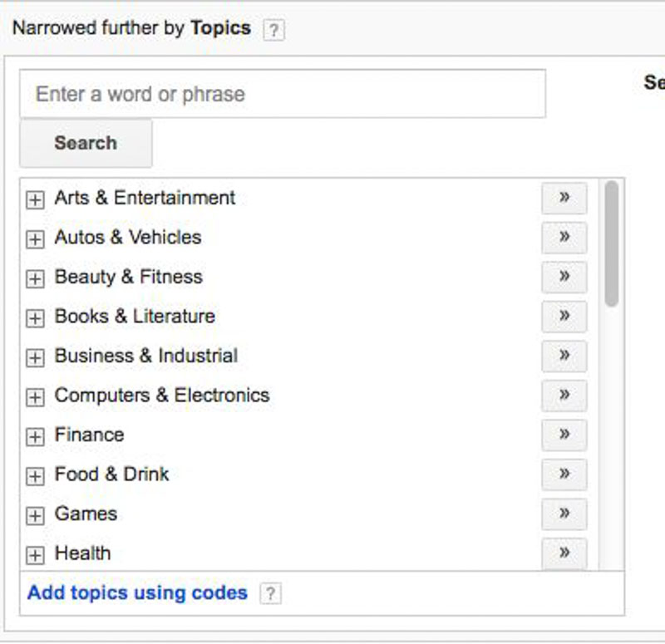Add Computers & Electronics via arrow button
The height and width of the screenshot is (644, 665).
564,395
